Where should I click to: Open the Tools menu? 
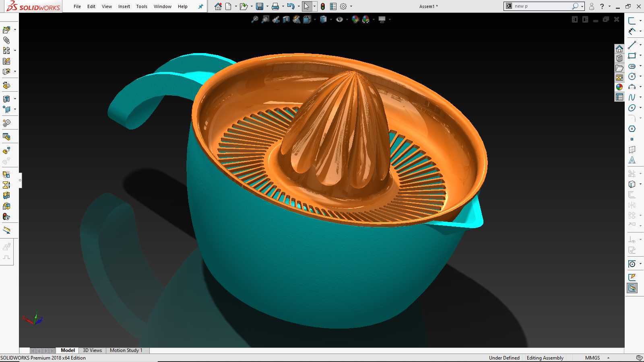pyautogui.click(x=142, y=6)
